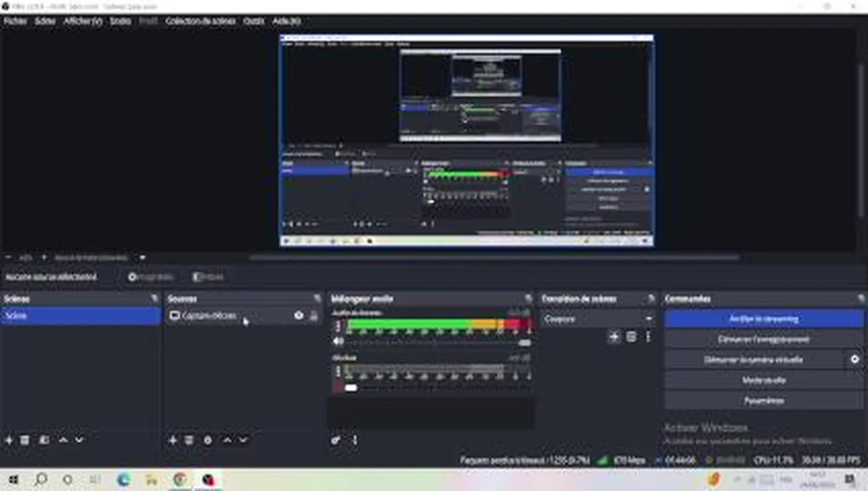Open Windows Start menu
The width and height of the screenshot is (868, 491).
[13, 480]
